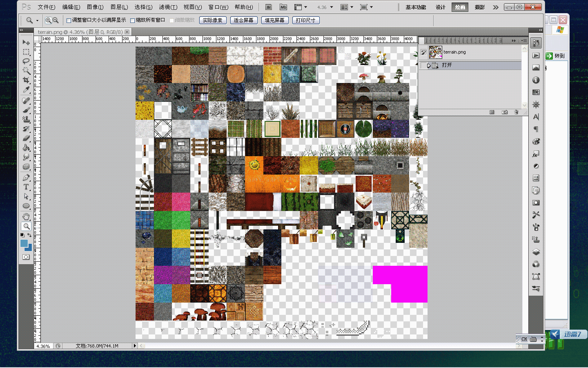
Task: Delete the history state with trash icon
Action: [x=516, y=112]
